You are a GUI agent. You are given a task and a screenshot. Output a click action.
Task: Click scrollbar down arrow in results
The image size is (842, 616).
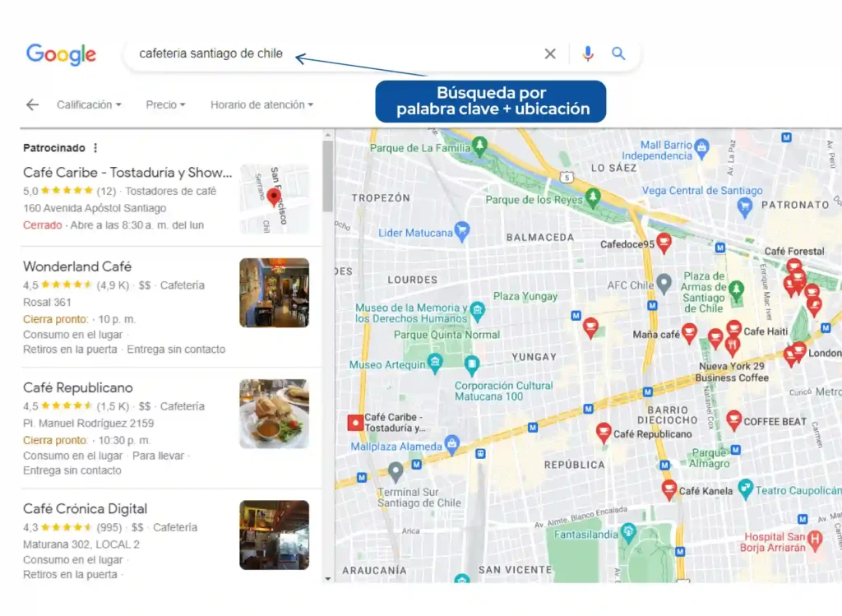(x=328, y=579)
